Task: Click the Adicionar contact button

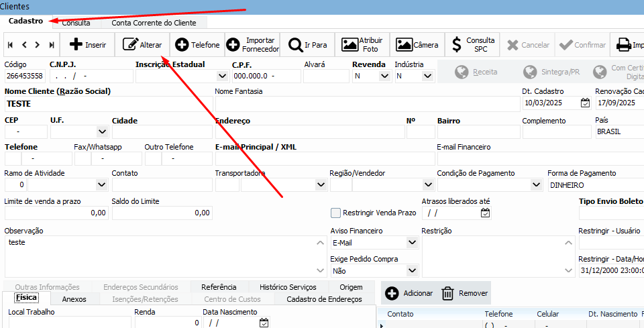Action: click(x=409, y=293)
